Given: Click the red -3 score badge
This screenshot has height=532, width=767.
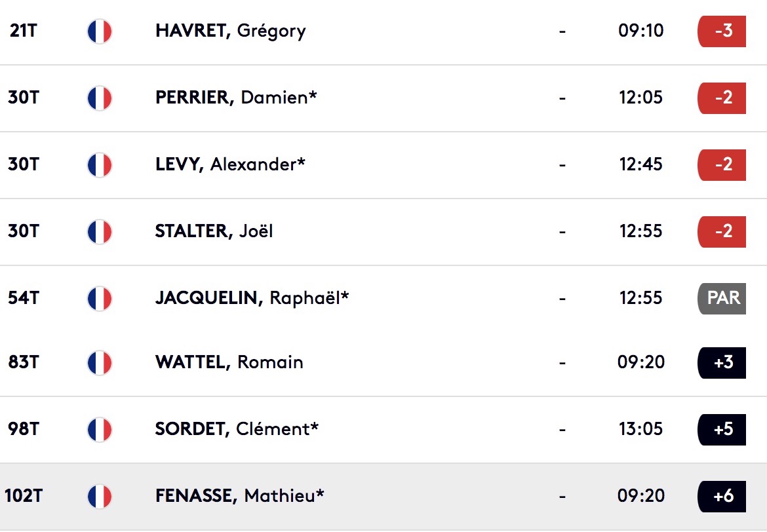Looking at the screenshot, I should [722, 31].
